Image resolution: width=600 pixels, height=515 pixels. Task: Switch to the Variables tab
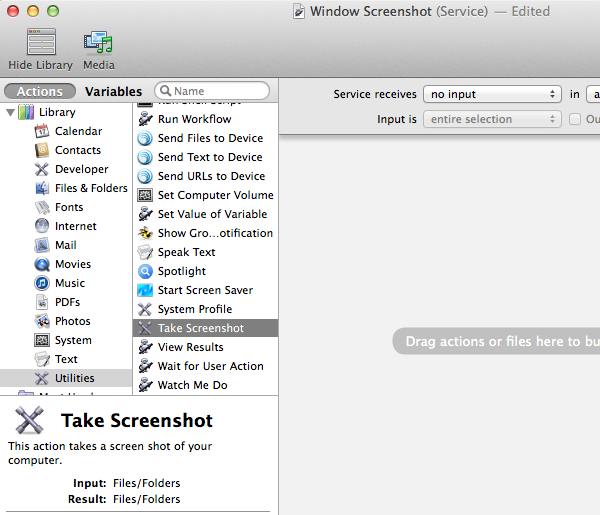(114, 91)
